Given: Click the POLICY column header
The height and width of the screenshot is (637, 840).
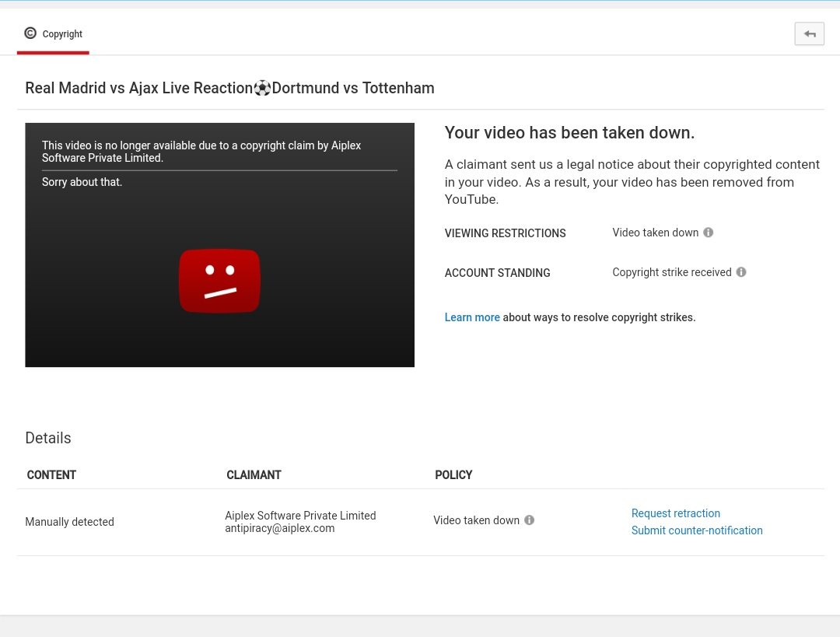Looking at the screenshot, I should [453, 474].
